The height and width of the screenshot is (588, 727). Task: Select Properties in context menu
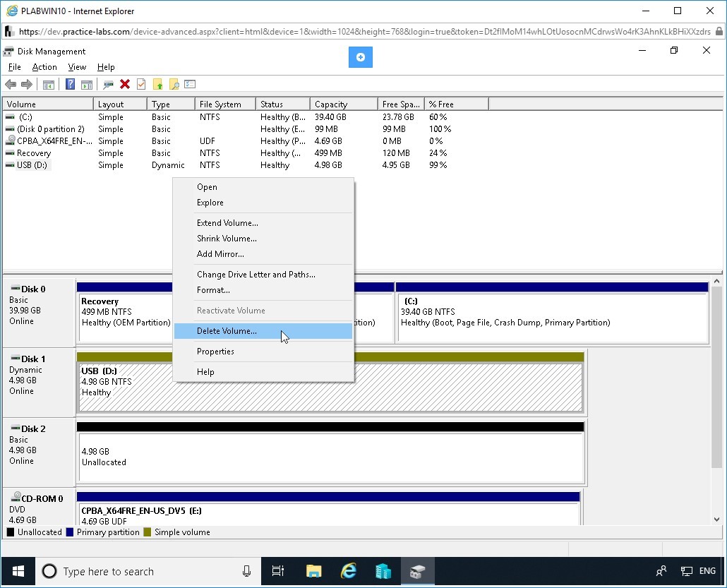tap(263, 352)
